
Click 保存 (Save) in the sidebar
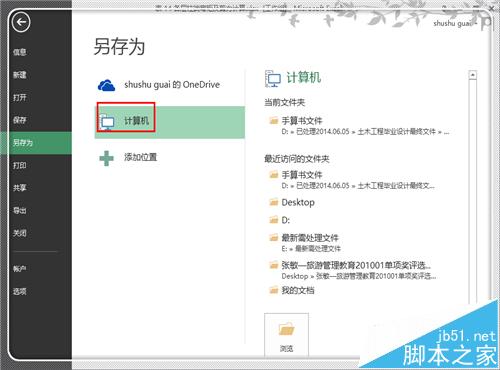click(20, 120)
